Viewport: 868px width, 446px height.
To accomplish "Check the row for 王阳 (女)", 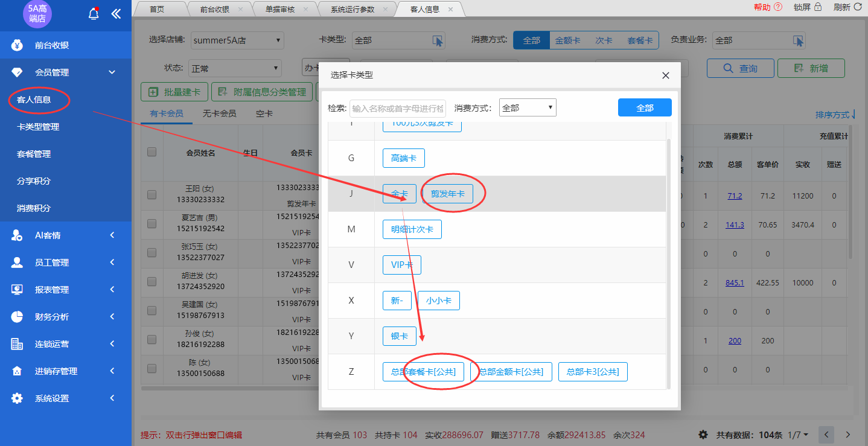I will [x=152, y=194].
